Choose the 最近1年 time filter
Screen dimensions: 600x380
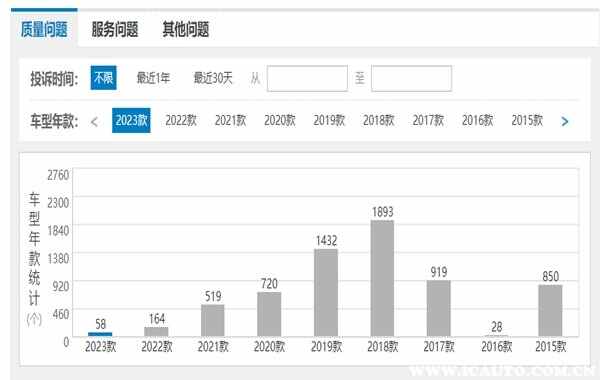pyautogui.click(x=153, y=78)
